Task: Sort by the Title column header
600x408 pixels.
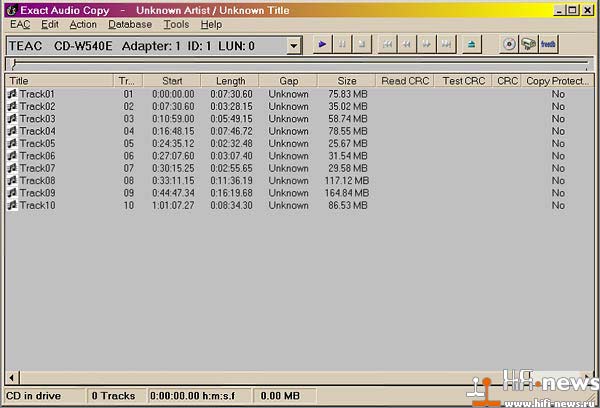Action: click(59, 81)
